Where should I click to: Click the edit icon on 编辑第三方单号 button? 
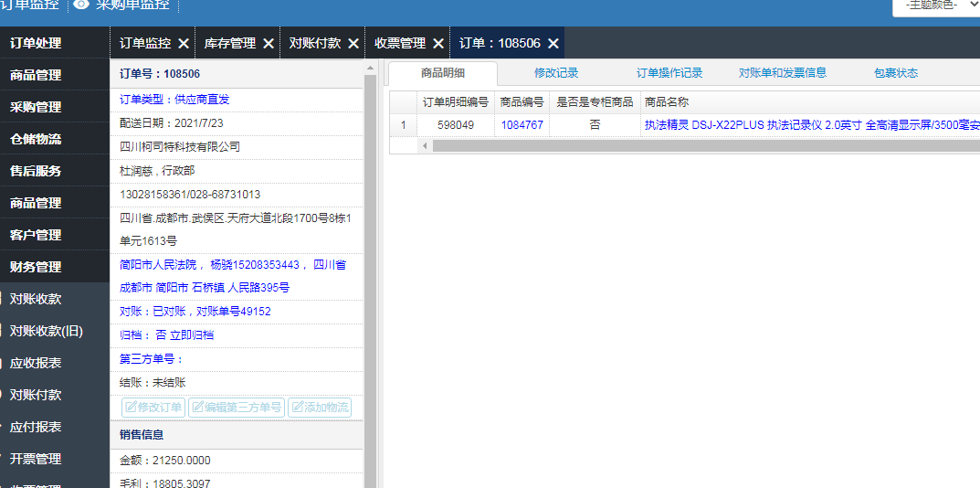point(197,408)
